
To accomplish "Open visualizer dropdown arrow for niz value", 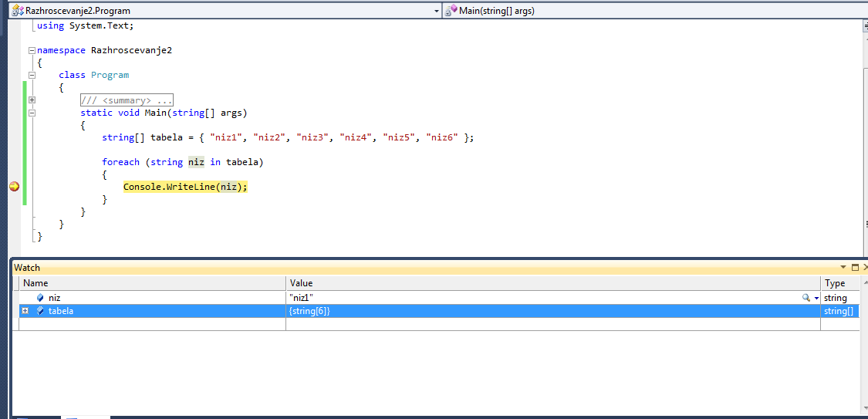I will click(816, 298).
